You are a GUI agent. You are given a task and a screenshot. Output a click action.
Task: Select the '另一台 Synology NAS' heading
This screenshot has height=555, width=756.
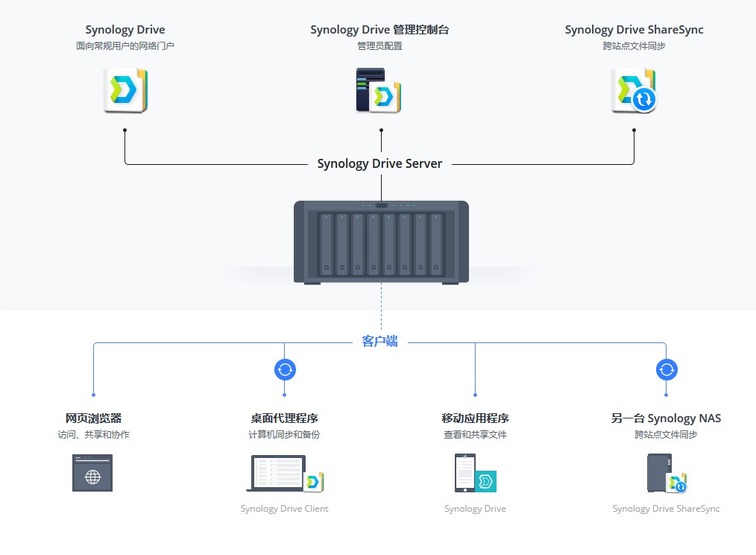point(667,418)
